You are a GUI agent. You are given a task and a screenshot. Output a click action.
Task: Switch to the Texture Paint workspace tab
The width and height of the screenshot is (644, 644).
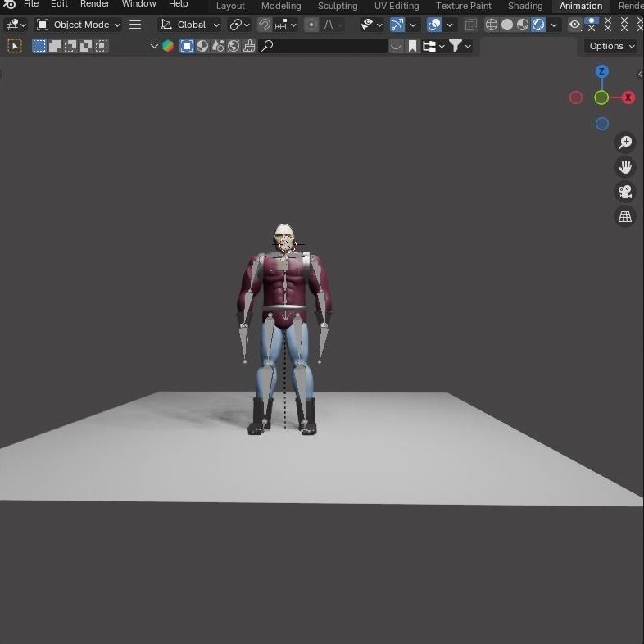click(x=463, y=6)
